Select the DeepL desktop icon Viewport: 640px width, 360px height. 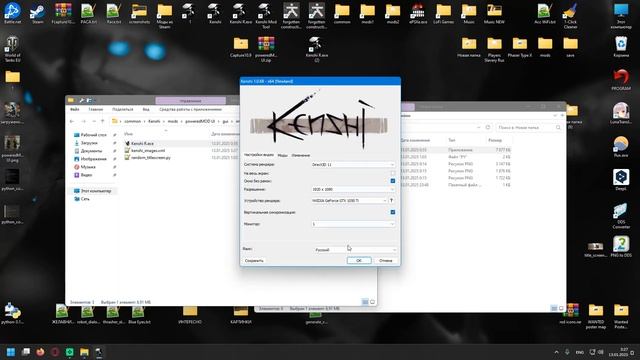[x=621, y=180]
